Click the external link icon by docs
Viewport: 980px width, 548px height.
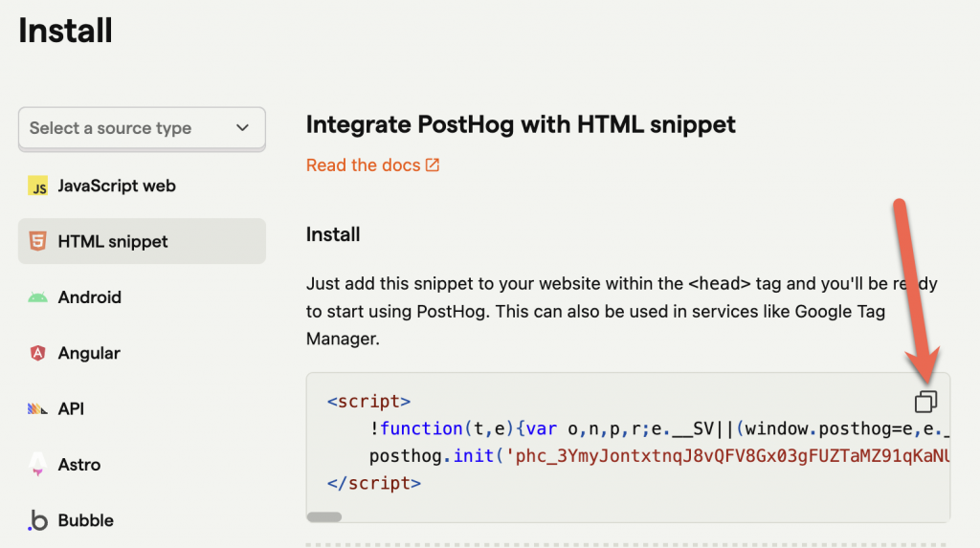[433, 164]
